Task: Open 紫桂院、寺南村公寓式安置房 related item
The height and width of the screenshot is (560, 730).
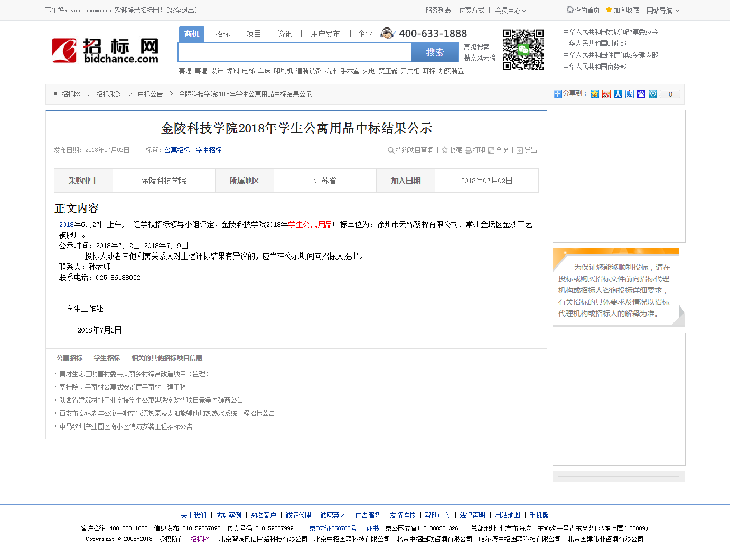Action: point(123,387)
